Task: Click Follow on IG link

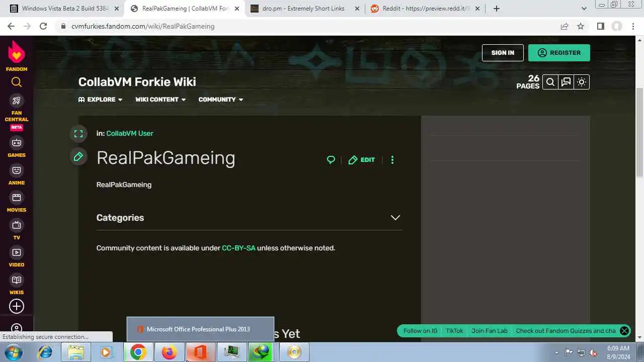Action: tap(420, 331)
